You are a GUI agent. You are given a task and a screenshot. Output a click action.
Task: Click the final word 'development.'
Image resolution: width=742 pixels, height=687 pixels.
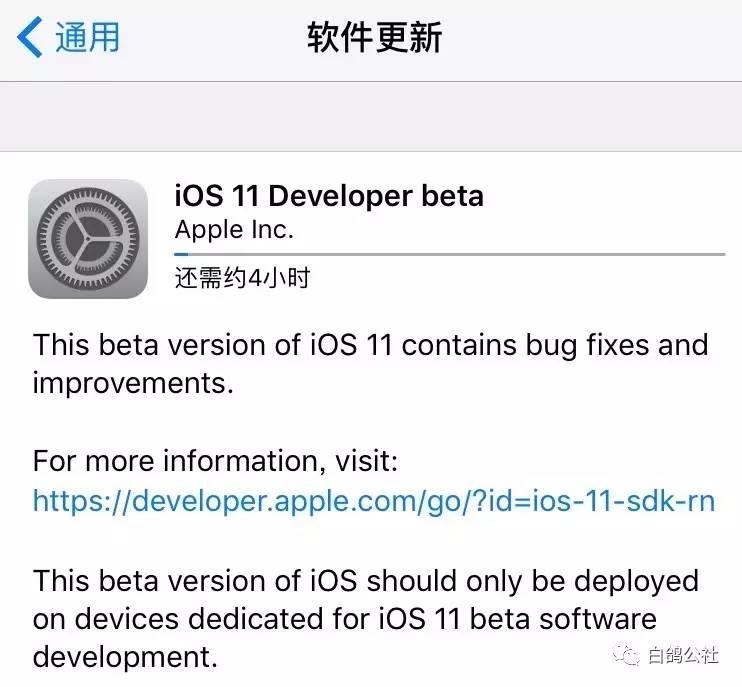125,656
